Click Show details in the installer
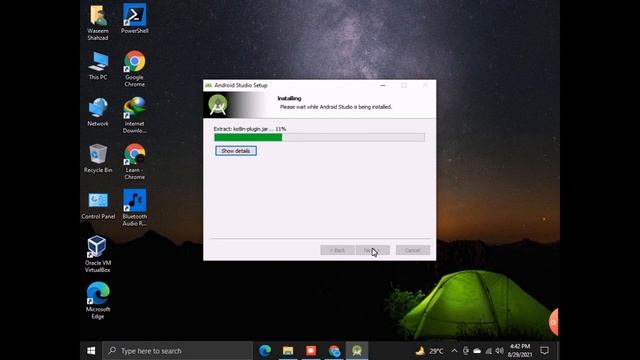The image size is (640, 360). (x=236, y=151)
